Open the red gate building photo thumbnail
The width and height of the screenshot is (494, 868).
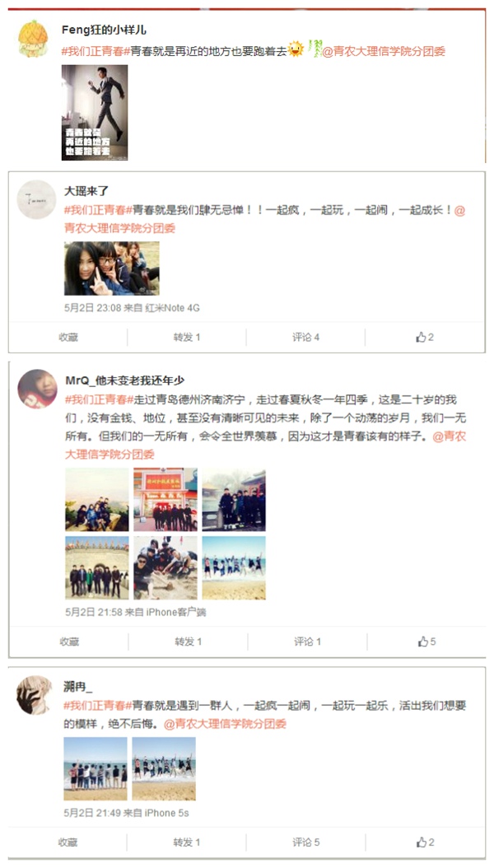point(165,500)
